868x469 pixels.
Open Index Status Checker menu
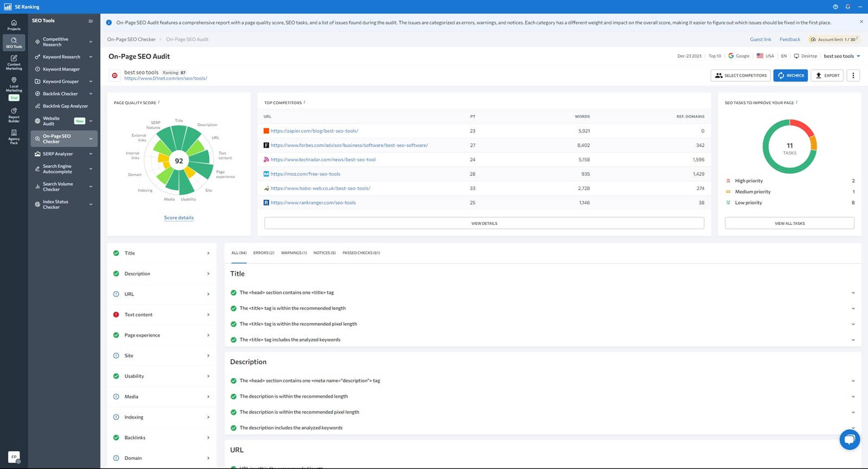[x=64, y=205]
